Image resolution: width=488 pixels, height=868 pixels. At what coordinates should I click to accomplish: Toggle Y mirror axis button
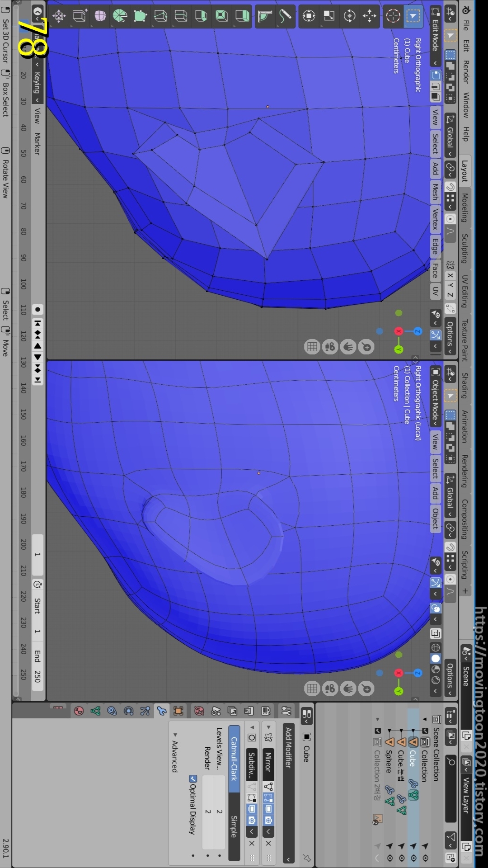(450, 285)
